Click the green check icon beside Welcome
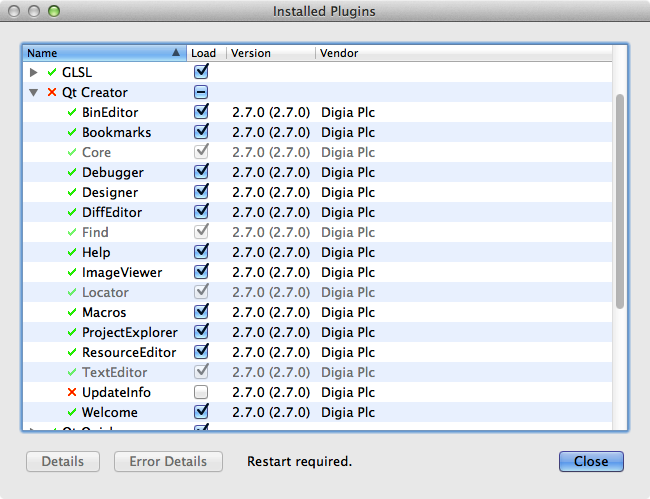The width and height of the screenshot is (650, 499). (72, 412)
